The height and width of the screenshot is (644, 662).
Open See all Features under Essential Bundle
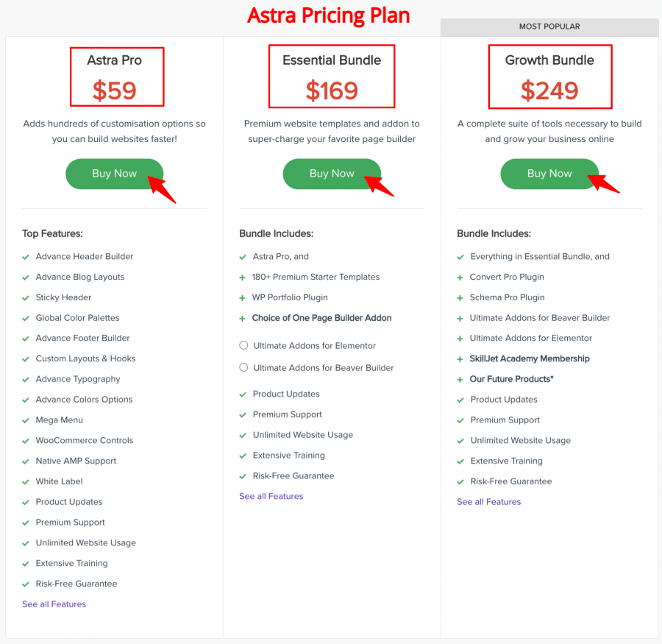271,496
